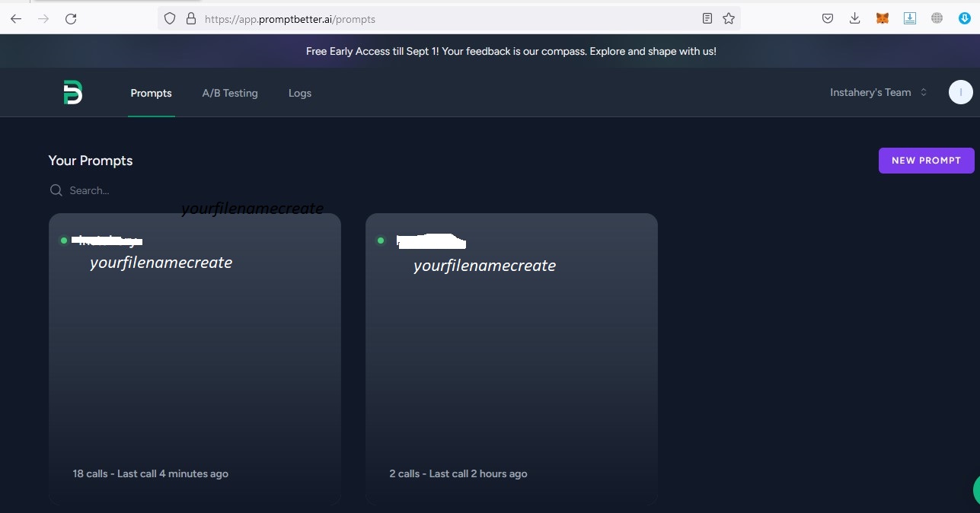Open the prompt card with 2 calls
Viewport: 980px width, 513px height.
[x=512, y=358]
